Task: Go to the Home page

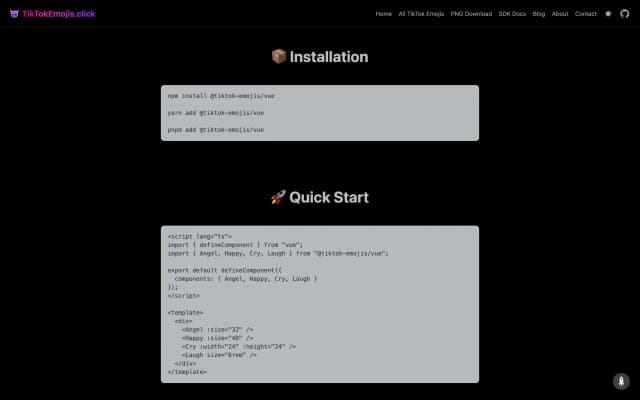Action: pyautogui.click(x=383, y=14)
